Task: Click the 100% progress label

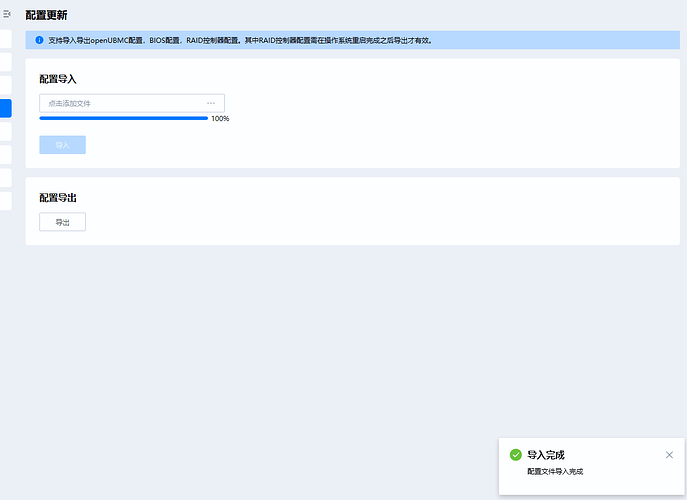Action: tap(220, 119)
